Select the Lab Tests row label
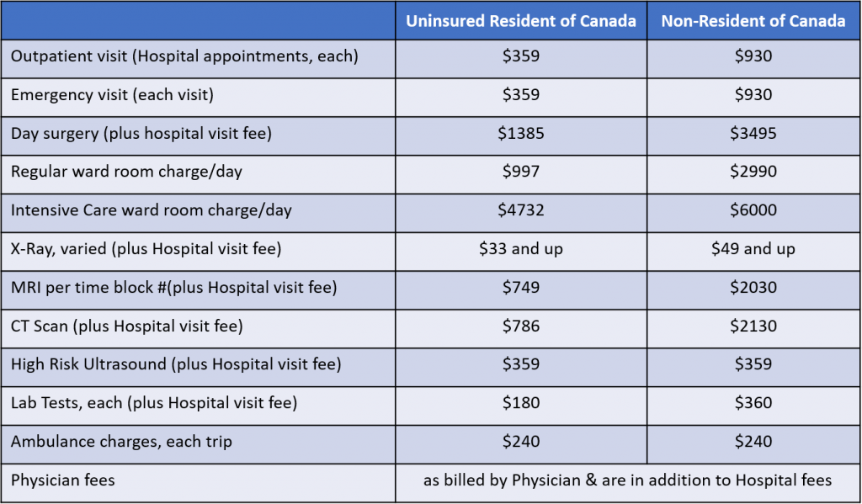This screenshot has width=862, height=504. [154, 404]
